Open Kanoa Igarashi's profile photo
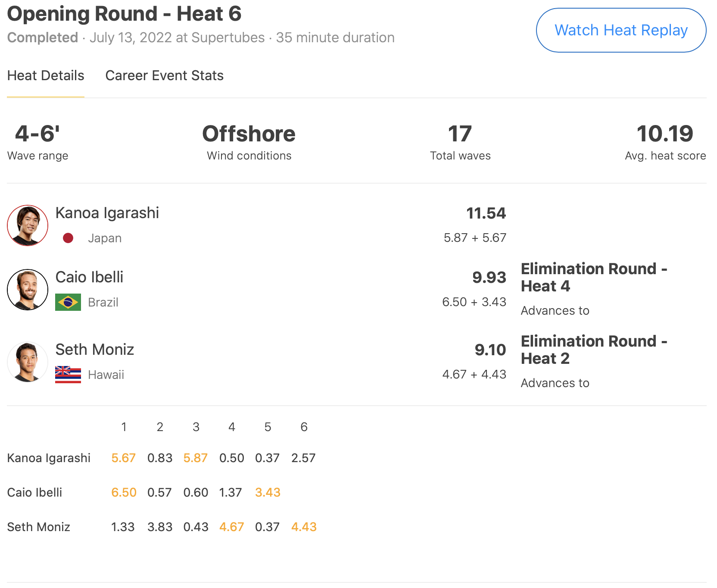Viewport: 717px width, 588px height. point(28,225)
